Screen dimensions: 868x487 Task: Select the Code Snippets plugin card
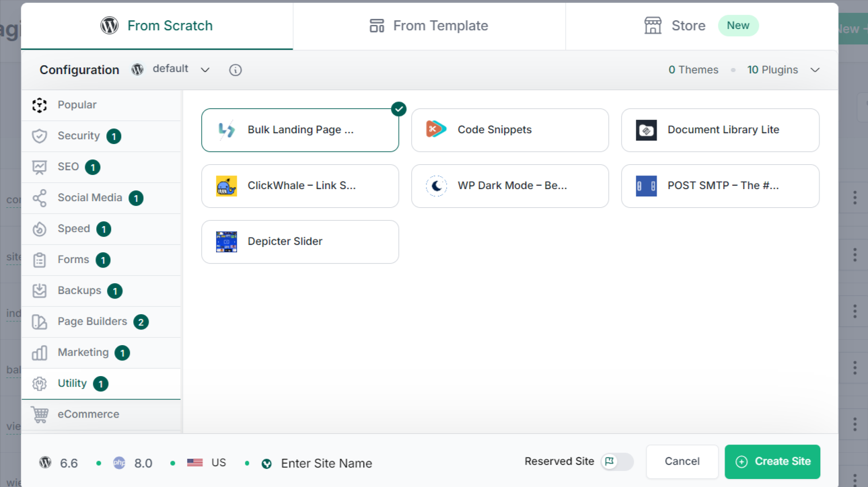(x=510, y=130)
